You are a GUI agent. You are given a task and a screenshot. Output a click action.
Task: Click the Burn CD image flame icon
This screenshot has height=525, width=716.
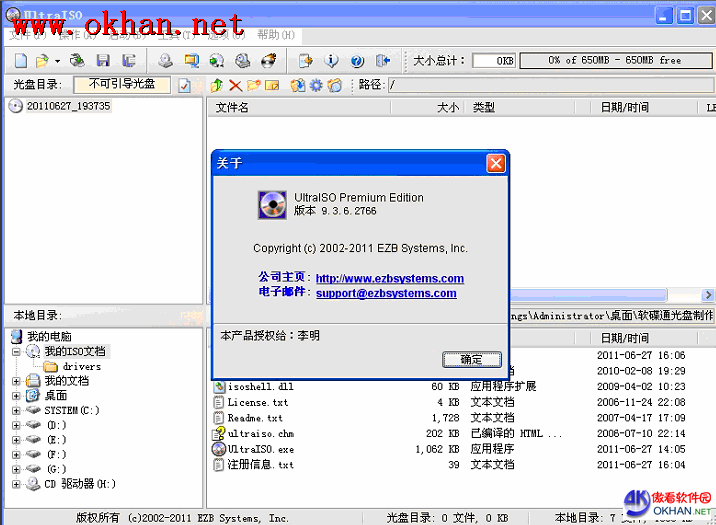pos(268,61)
